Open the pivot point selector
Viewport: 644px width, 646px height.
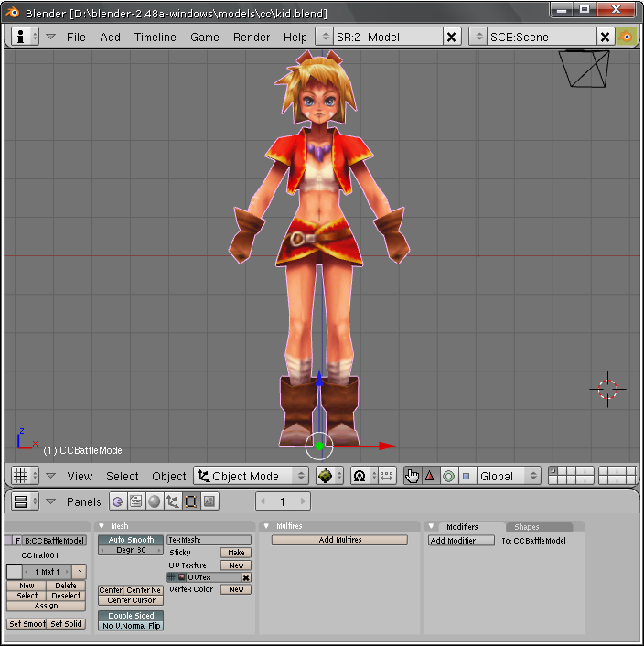click(363, 476)
